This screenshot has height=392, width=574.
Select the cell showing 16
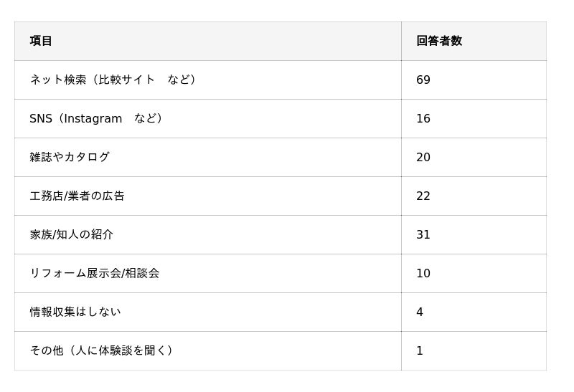(423, 118)
